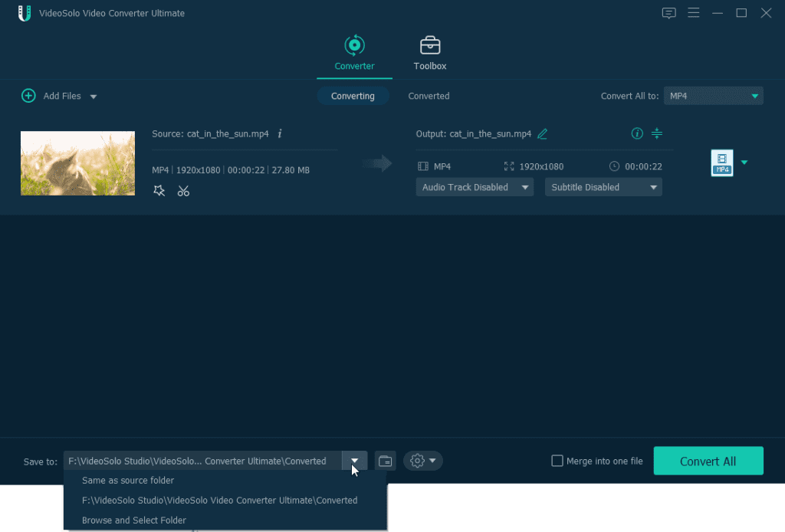Image resolution: width=785 pixels, height=532 pixels.
Task: Open the compress video icon
Action: click(657, 133)
